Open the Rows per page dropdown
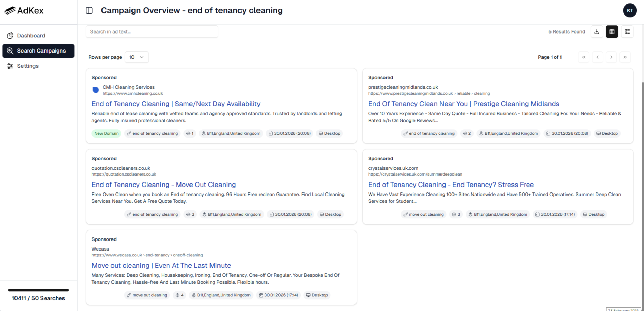The height and width of the screenshot is (311, 644). click(x=137, y=57)
